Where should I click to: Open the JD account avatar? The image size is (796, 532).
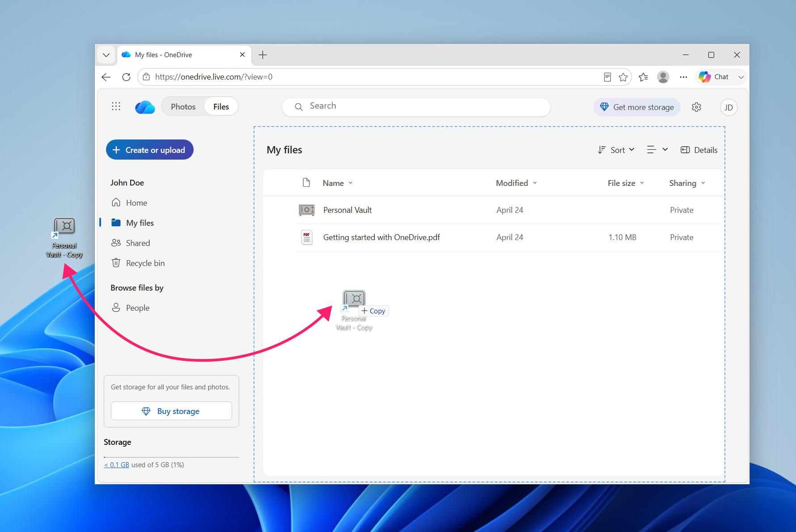click(x=728, y=107)
